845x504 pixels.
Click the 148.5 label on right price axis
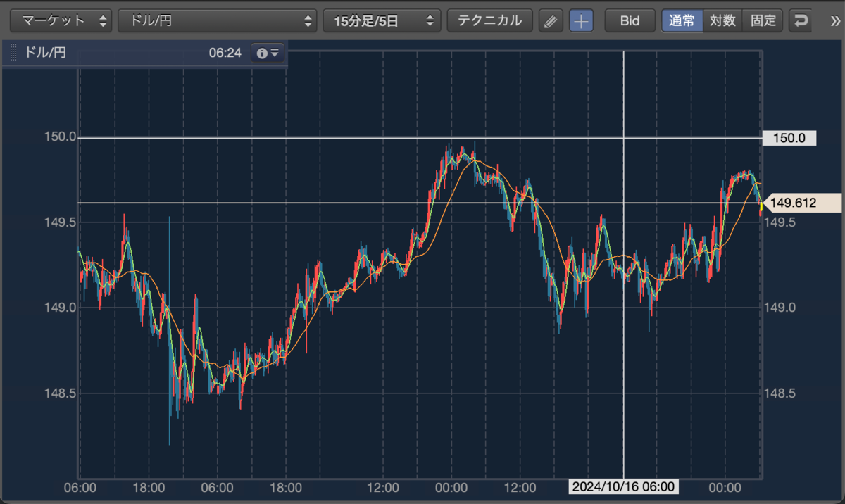[779, 393]
